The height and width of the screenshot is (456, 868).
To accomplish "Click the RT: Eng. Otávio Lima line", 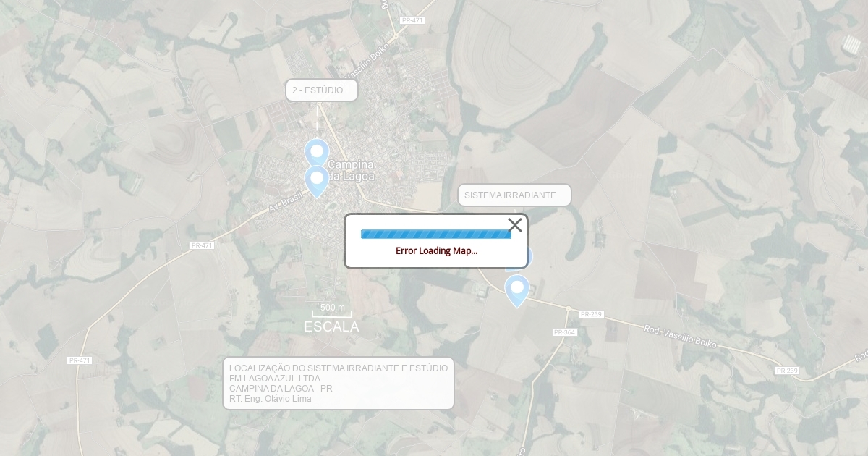I will (x=271, y=399).
